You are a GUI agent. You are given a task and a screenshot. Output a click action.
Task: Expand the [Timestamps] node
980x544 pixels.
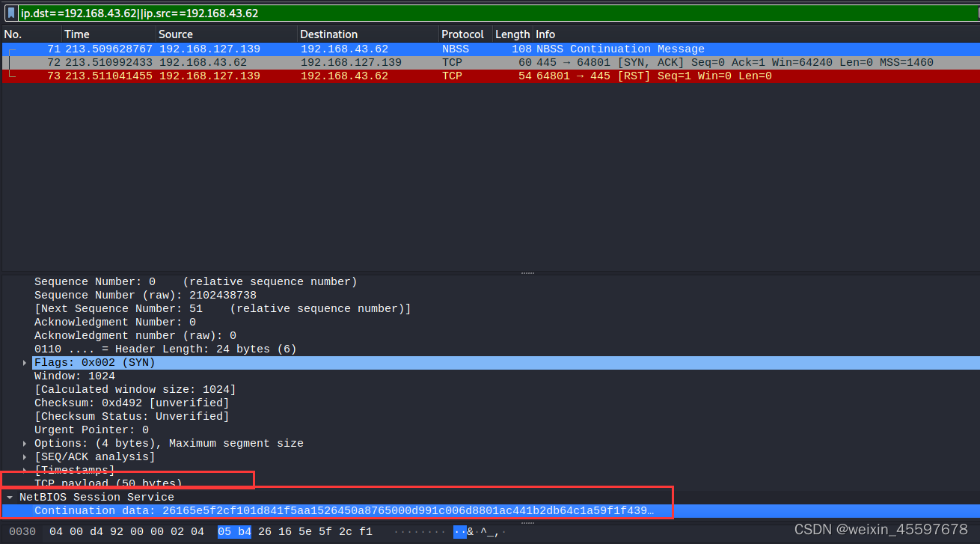point(25,470)
